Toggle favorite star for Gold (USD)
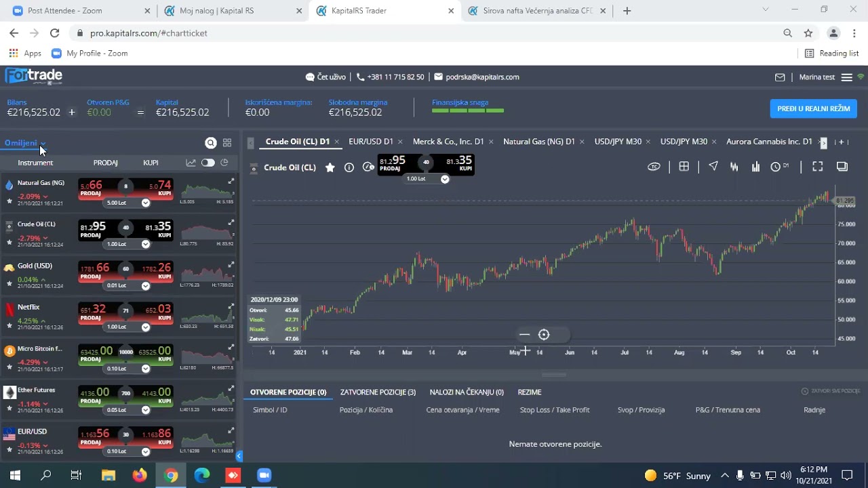This screenshot has height=488, width=868. (9, 284)
